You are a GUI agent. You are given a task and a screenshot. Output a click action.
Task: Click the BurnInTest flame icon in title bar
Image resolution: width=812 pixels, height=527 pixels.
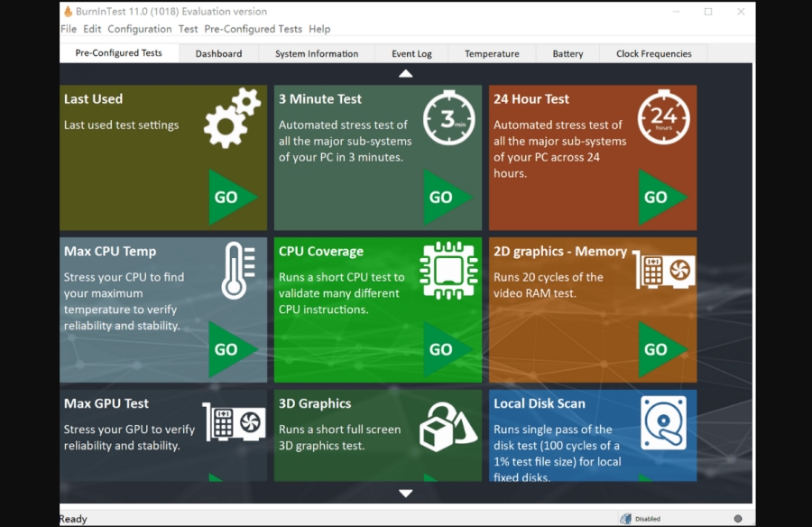click(x=68, y=11)
